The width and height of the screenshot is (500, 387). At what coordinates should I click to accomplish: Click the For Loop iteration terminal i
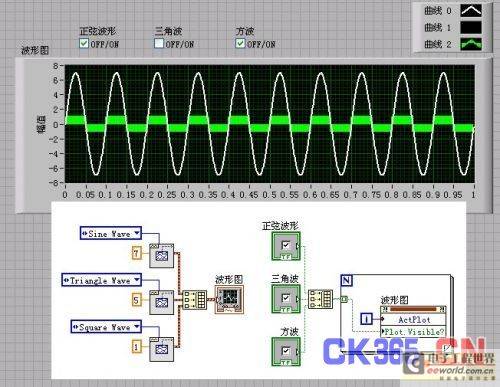366,319
